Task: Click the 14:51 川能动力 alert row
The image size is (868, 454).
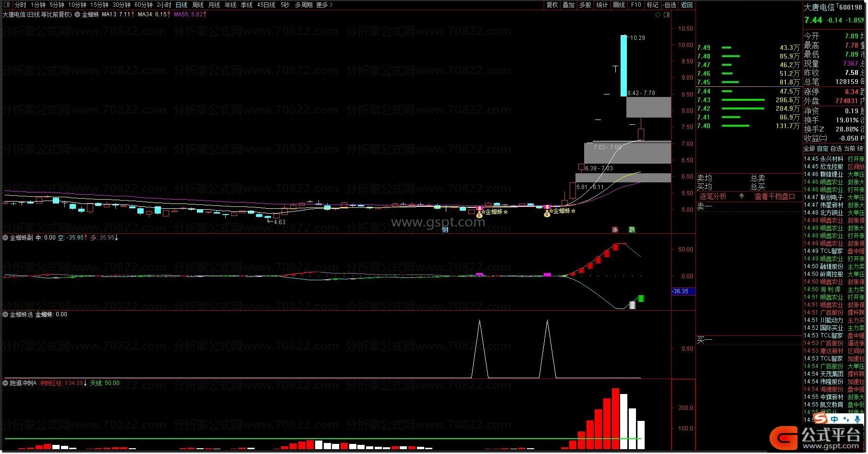Action: click(x=834, y=320)
